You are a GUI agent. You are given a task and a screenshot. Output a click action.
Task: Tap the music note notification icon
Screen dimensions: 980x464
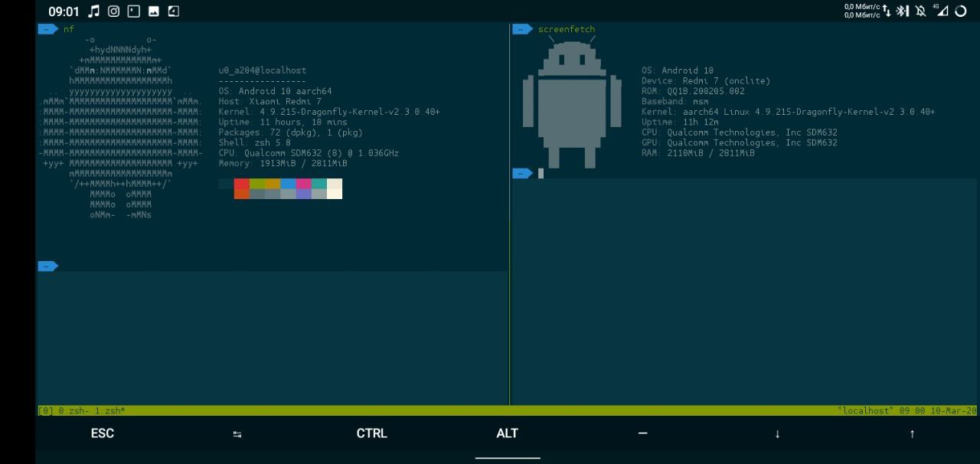click(93, 11)
